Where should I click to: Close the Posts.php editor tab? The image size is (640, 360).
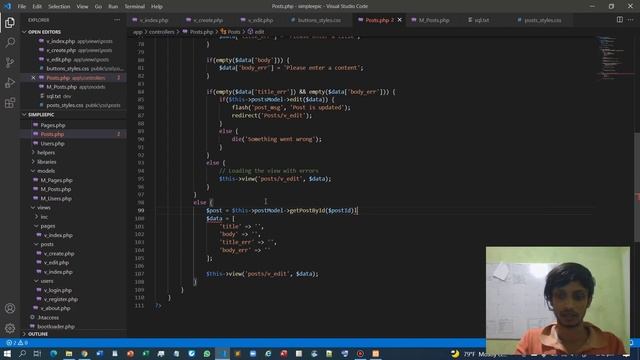click(x=400, y=20)
